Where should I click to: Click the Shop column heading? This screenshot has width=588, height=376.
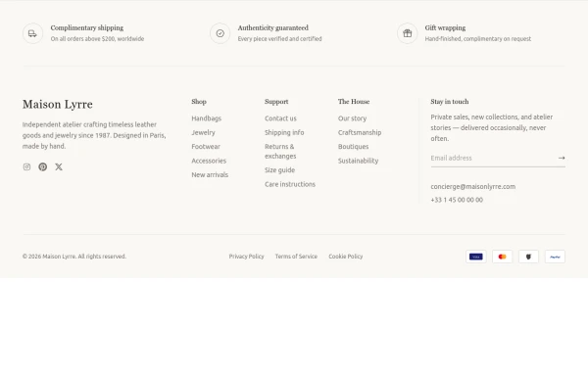[x=199, y=102]
